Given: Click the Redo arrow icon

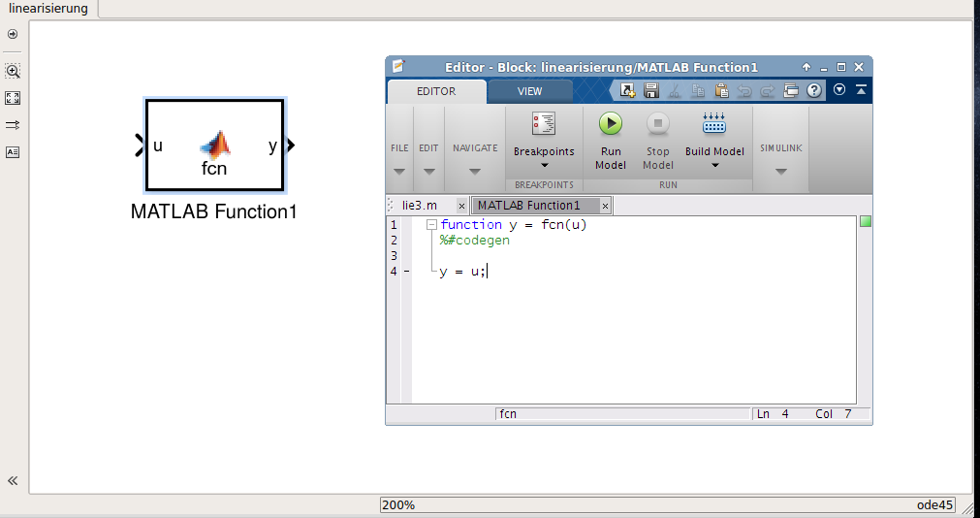Looking at the screenshot, I should pos(768,91).
